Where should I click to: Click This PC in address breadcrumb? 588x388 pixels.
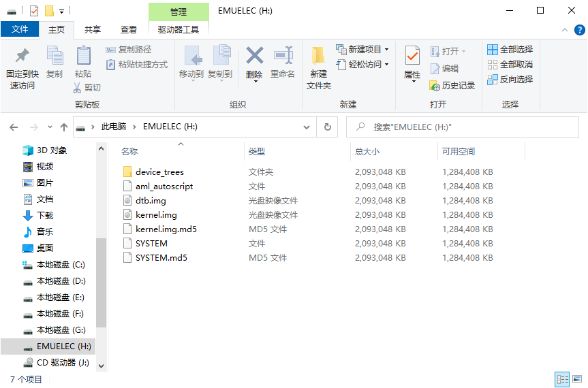tap(114, 127)
